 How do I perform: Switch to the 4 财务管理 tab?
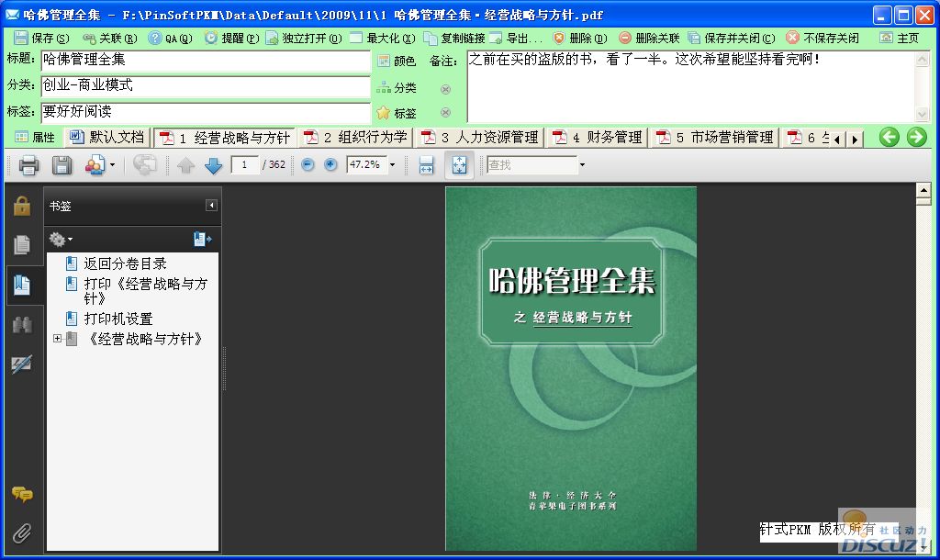click(598, 138)
